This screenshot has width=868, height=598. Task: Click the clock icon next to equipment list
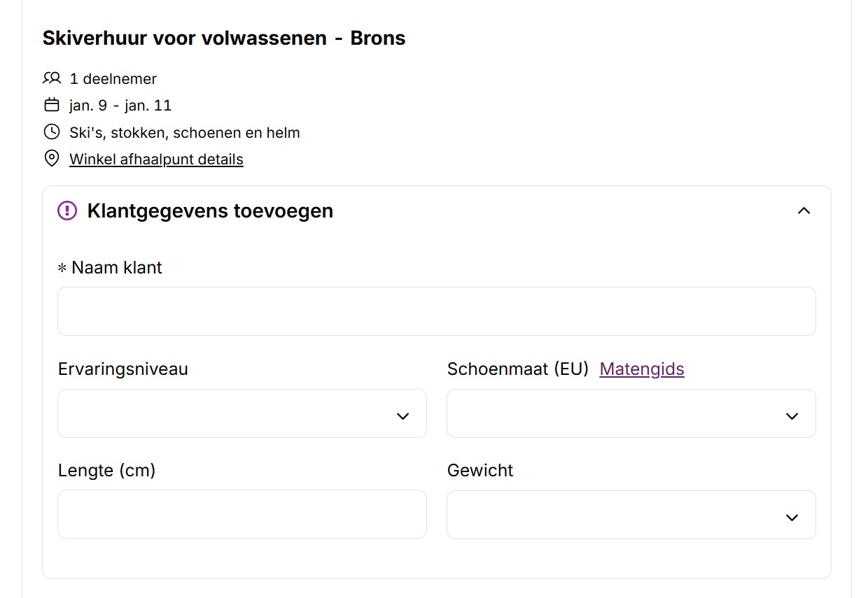50,131
